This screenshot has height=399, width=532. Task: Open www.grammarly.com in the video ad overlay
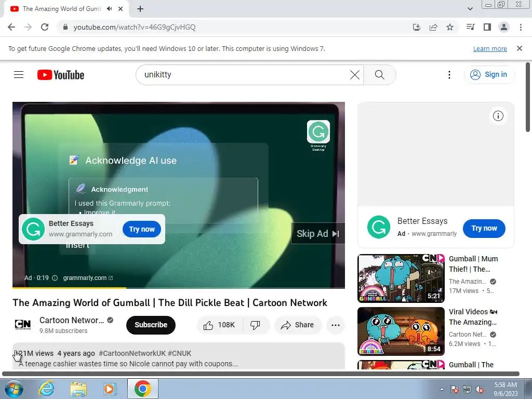click(81, 234)
